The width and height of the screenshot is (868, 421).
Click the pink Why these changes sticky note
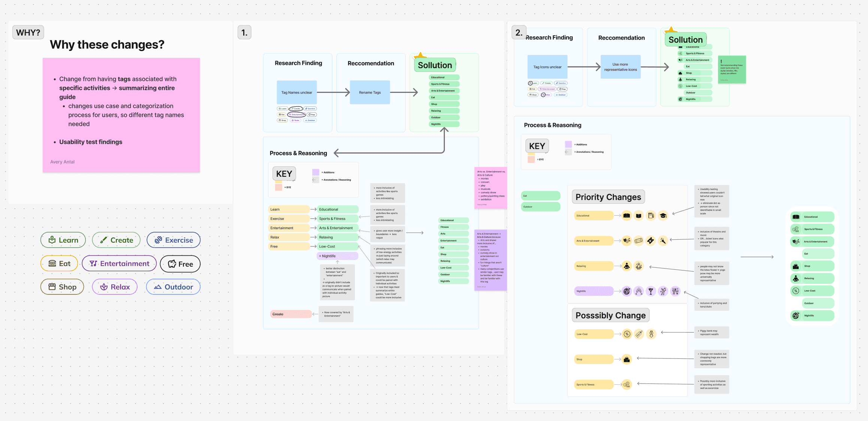tap(121, 115)
